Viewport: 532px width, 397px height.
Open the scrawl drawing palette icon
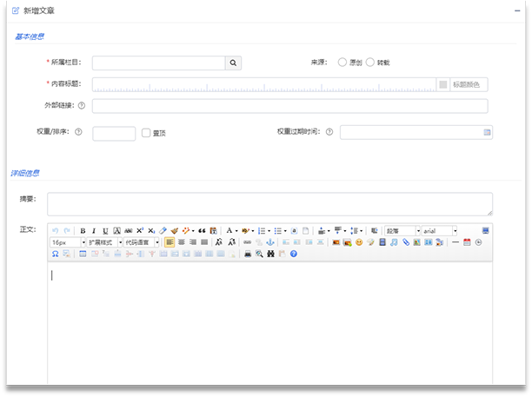tap(371, 242)
